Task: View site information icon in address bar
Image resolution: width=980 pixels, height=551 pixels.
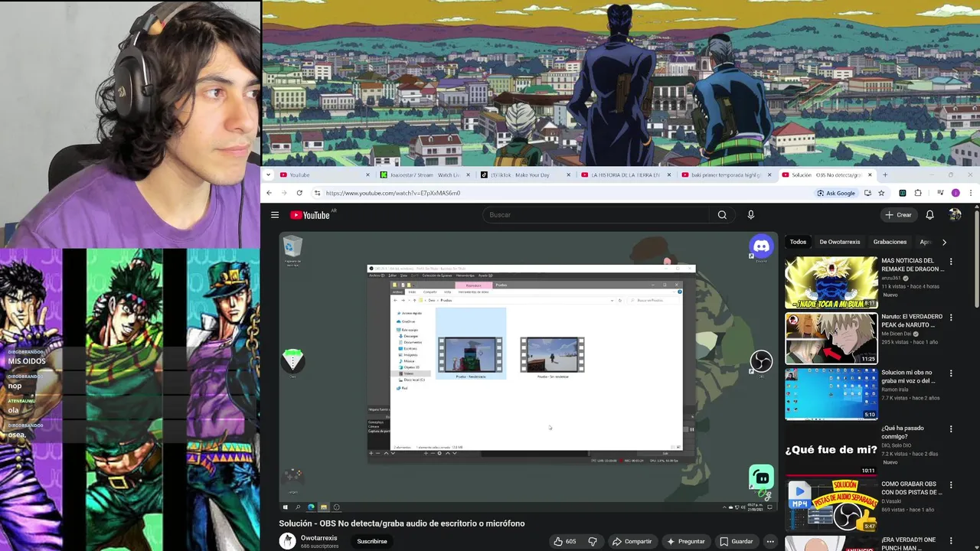Action: pos(318,193)
